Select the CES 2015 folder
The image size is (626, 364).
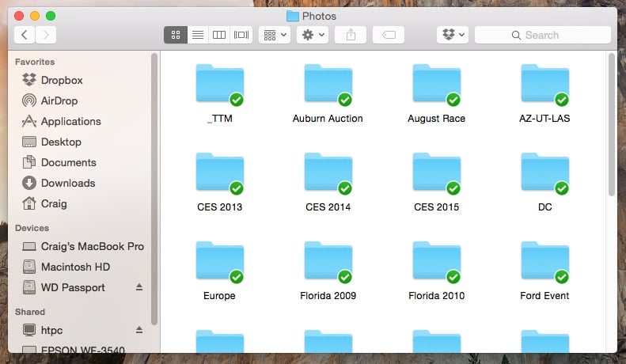coord(437,173)
